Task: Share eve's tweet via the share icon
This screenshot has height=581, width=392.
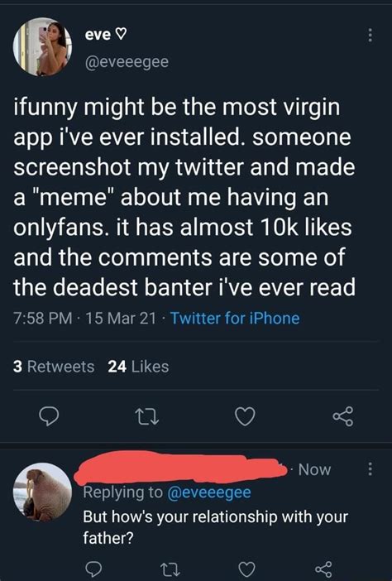Action: point(343,417)
